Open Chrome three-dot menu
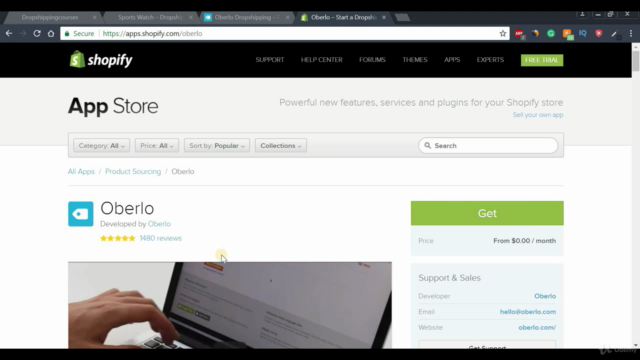 click(x=631, y=33)
